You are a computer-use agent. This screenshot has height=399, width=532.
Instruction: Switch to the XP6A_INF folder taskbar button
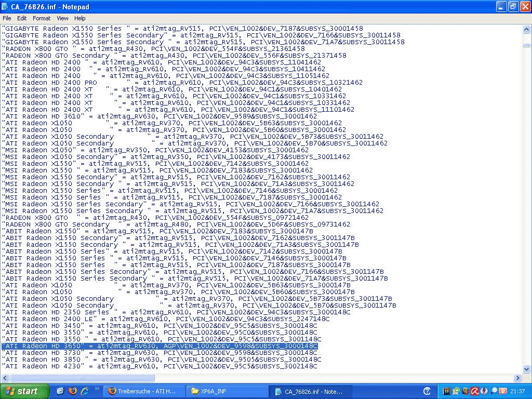[228, 392]
